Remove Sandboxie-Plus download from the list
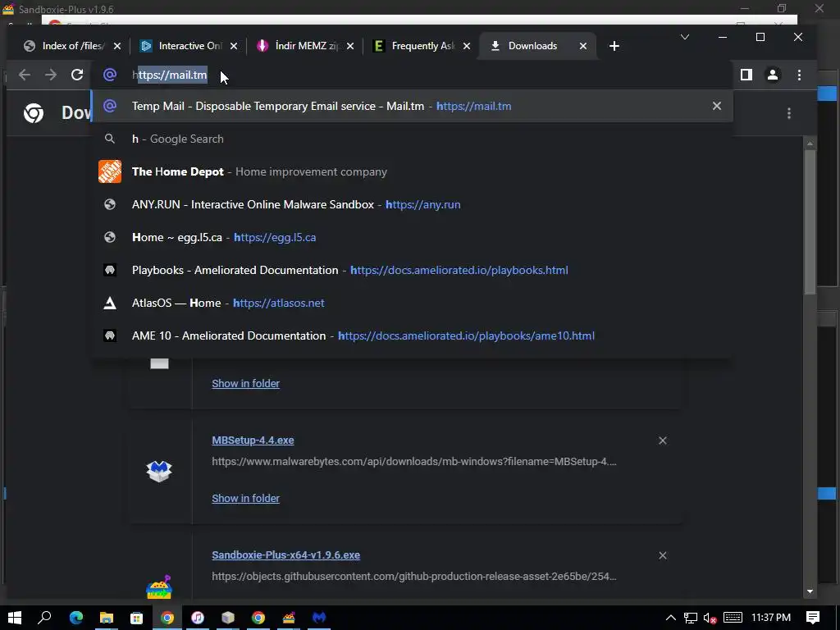 pos(663,555)
